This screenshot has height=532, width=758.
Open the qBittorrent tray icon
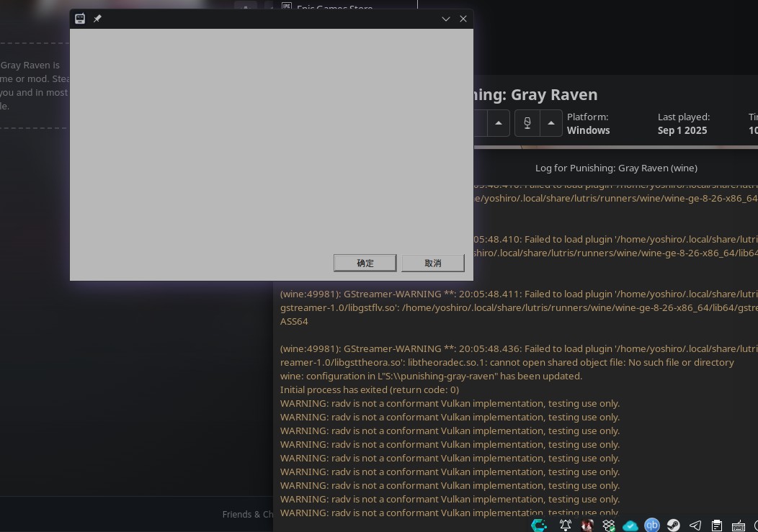pos(652,526)
